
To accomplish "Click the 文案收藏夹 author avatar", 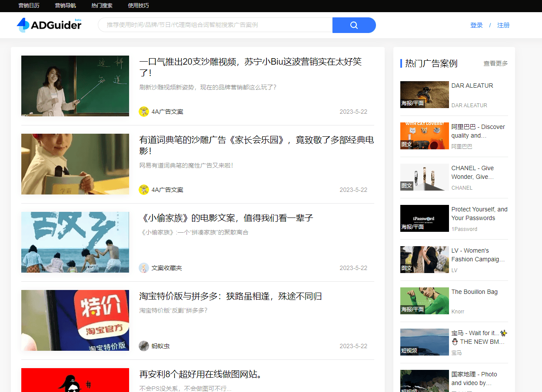I will click(x=144, y=268).
